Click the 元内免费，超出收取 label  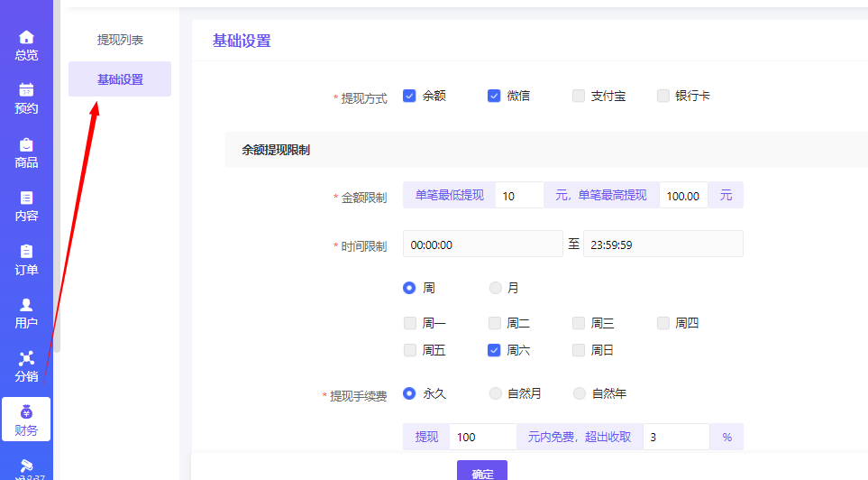pyautogui.click(x=580, y=437)
